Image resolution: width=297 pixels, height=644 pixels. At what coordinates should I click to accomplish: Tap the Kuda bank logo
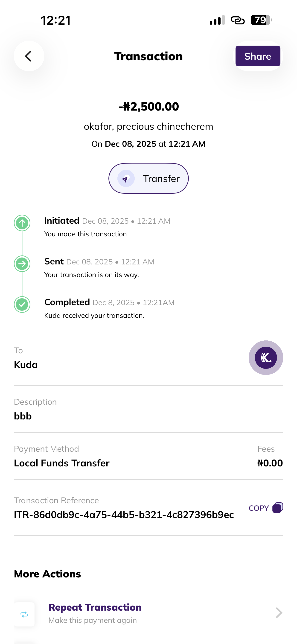[x=265, y=357]
